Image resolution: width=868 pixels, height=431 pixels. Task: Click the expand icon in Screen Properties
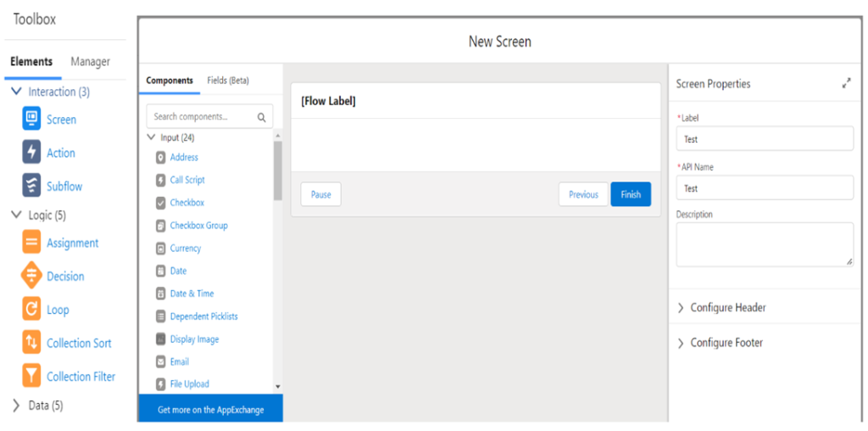point(846,84)
